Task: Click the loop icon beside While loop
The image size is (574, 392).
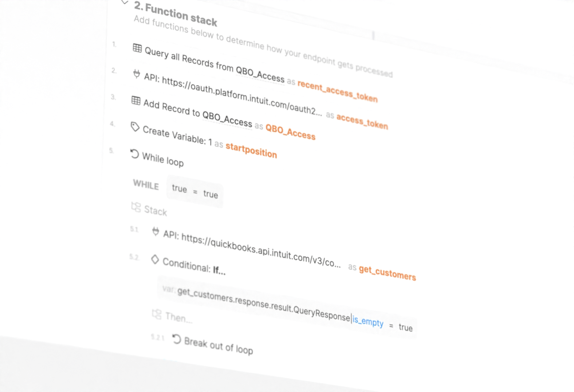Action: (x=134, y=154)
